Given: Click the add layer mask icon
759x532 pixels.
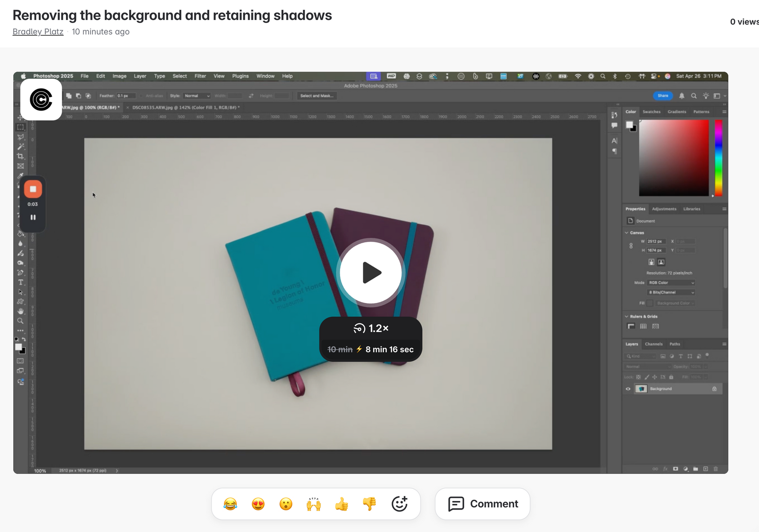Looking at the screenshot, I should point(675,469).
